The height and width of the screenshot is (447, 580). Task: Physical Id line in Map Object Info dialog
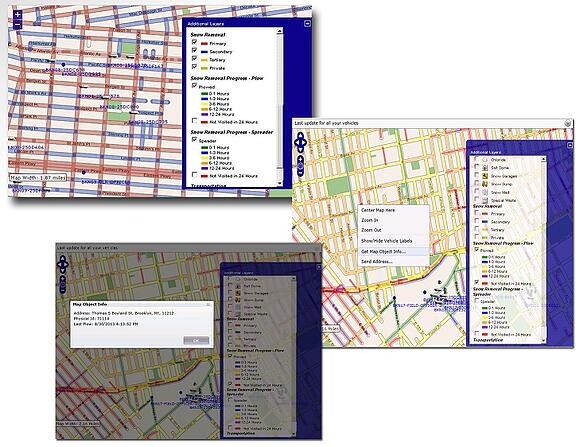[x=91, y=318]
